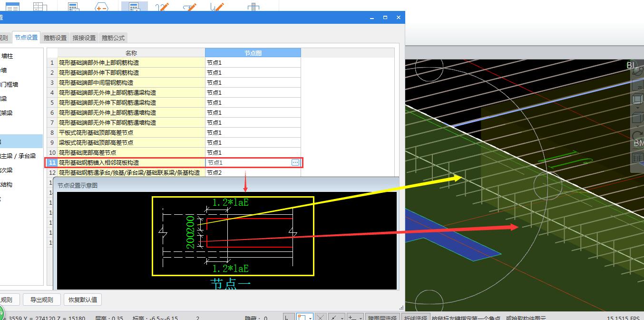Click the 名称 column header
Screen dimensions: 644x320
131,53
